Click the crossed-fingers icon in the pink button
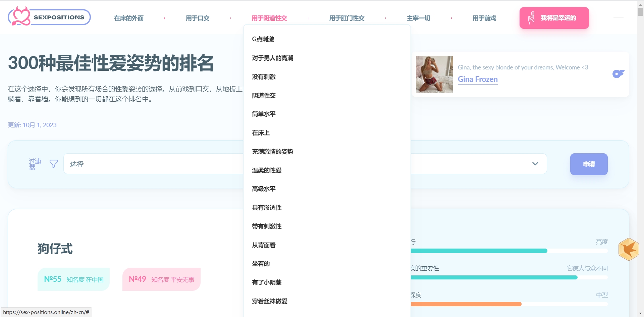This screenshot has width=644, height=317. (x=531, y=18)
